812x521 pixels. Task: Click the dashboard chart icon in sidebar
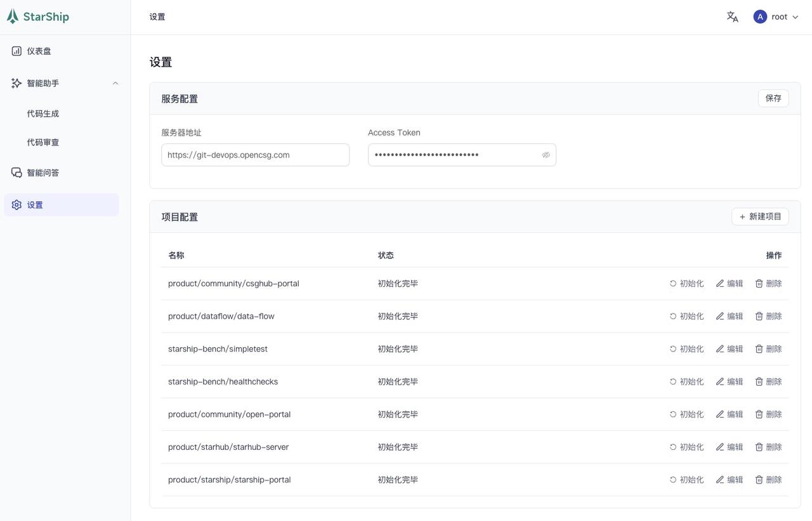coord(16,51)
